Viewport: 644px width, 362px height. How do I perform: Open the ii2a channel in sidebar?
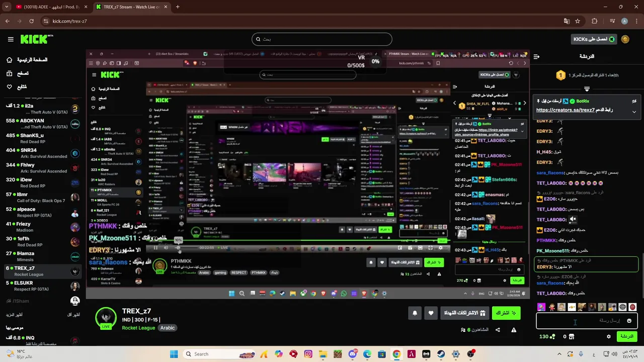42,109
